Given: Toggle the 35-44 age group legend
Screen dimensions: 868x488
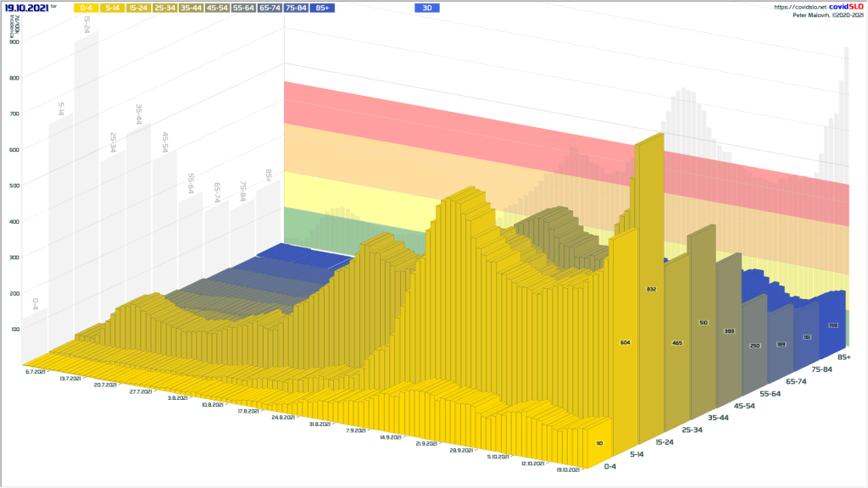Looking at the screenshot, I should 192,8.
